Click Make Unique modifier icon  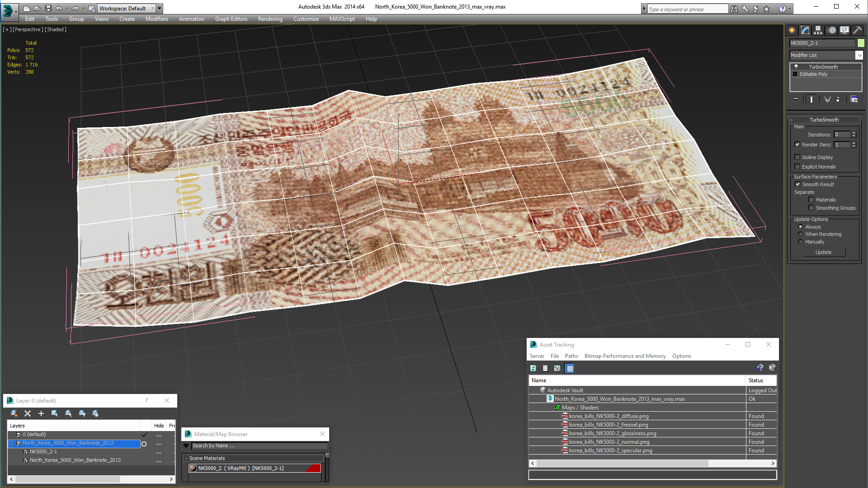[827, 99]
